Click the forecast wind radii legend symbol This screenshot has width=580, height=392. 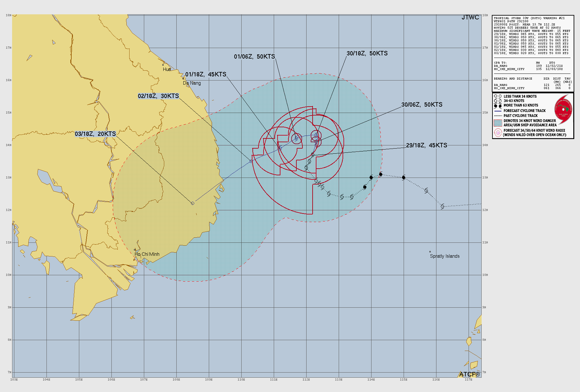[x=498, y=133]
